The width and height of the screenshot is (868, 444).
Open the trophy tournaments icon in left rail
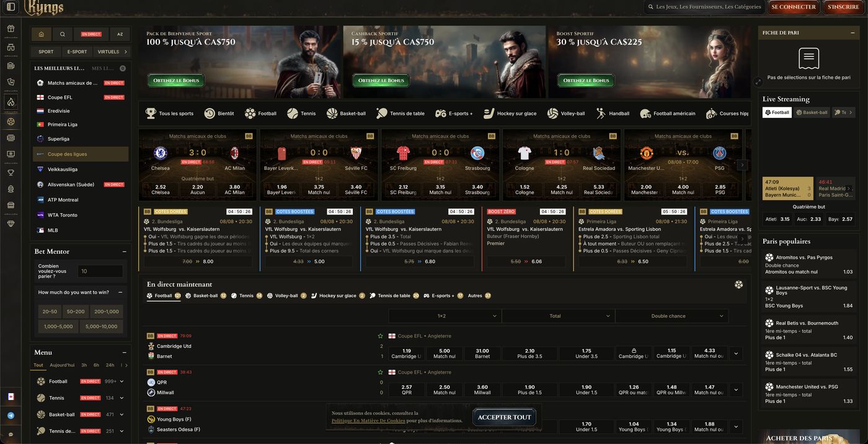pos(11,173)
